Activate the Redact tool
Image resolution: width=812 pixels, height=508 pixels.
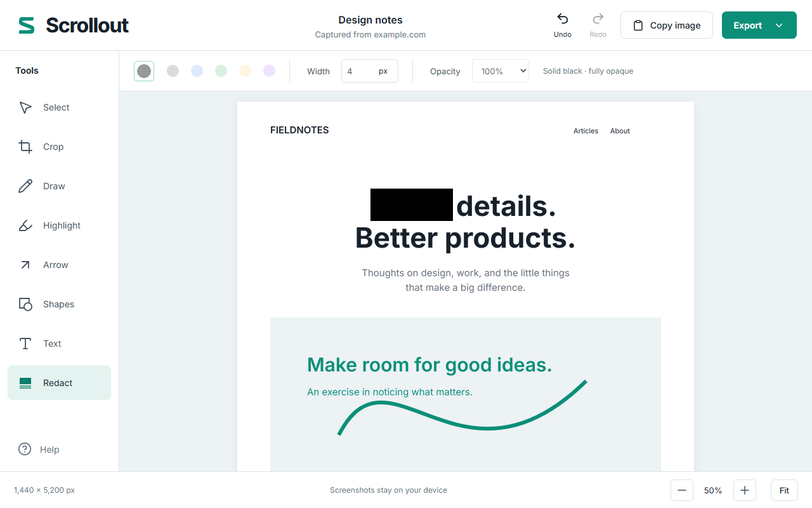[59, 383]
